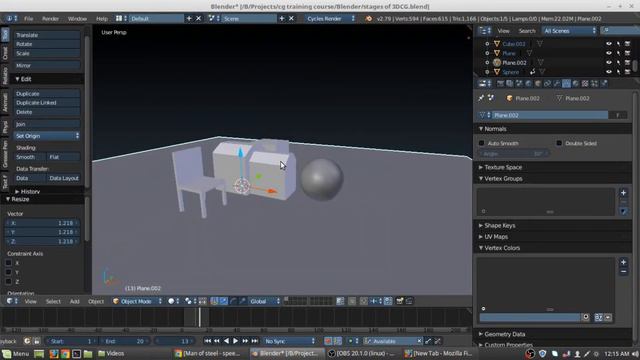Open the Texture properties tab icon
This screenshot has height=360, width=640.
(x=585, y=84)
